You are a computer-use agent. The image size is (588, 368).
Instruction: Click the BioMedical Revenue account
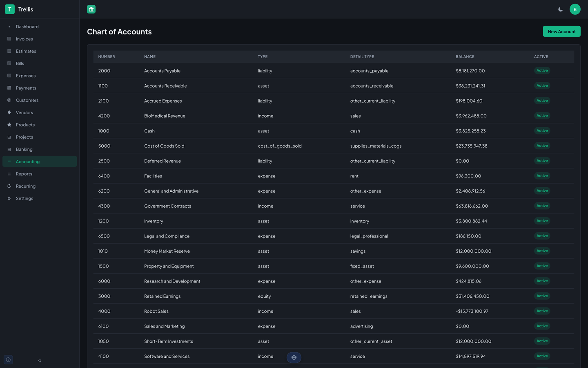coord(165,116)
